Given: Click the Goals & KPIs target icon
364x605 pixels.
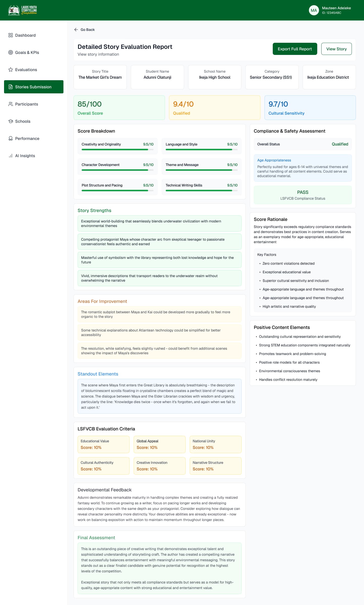Looking at the screenshot, I should (11, 52).
